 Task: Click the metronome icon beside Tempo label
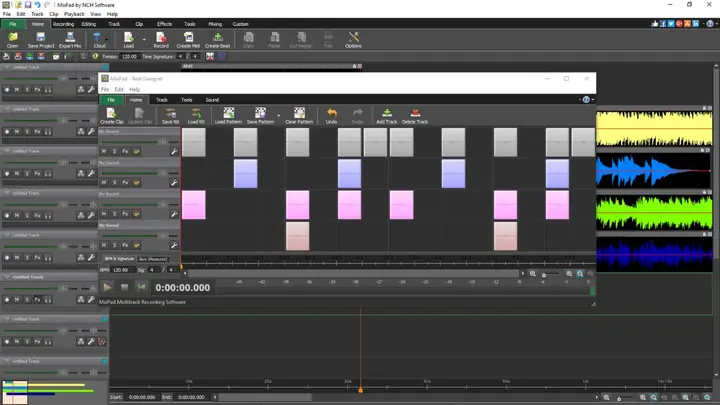pyautogui.click(x=95, y=56)
